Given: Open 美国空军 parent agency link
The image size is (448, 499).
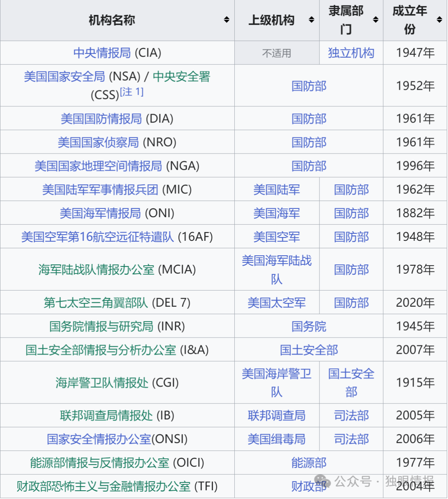Looking at the screenshot, I should [277, 237].
